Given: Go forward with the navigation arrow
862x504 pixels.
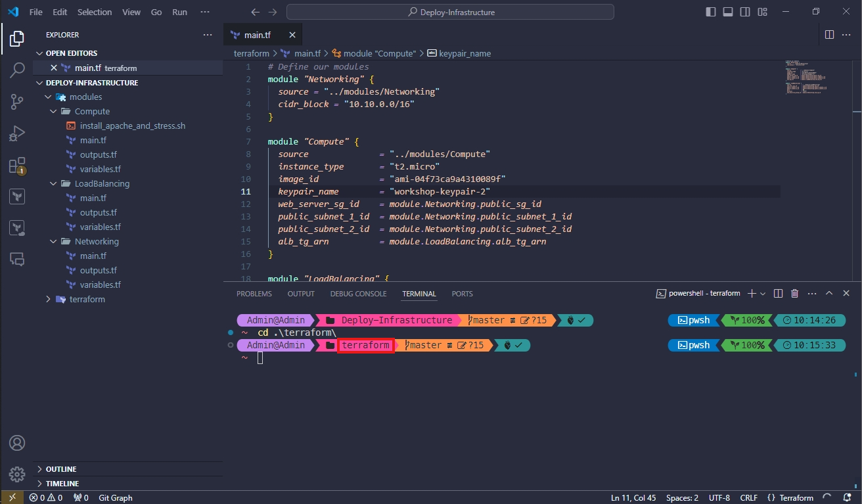Looking at the screenshot, I should pos(273,12).
